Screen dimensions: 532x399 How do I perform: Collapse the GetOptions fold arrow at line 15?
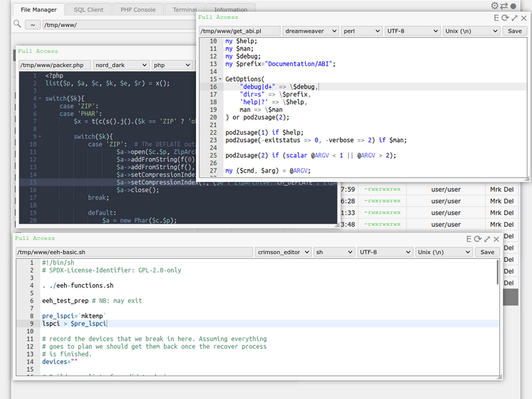220,79
